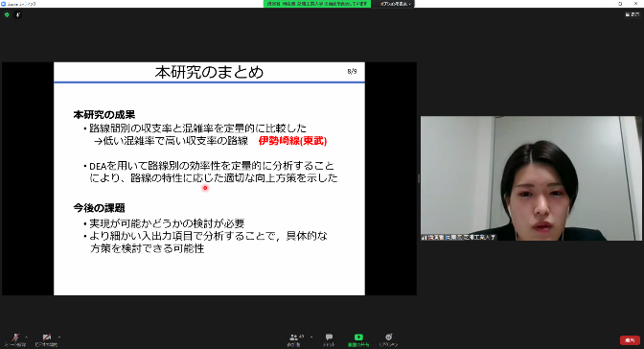Open the chat panel
This screenshot has width=644, height=349.
click(329, 339)
